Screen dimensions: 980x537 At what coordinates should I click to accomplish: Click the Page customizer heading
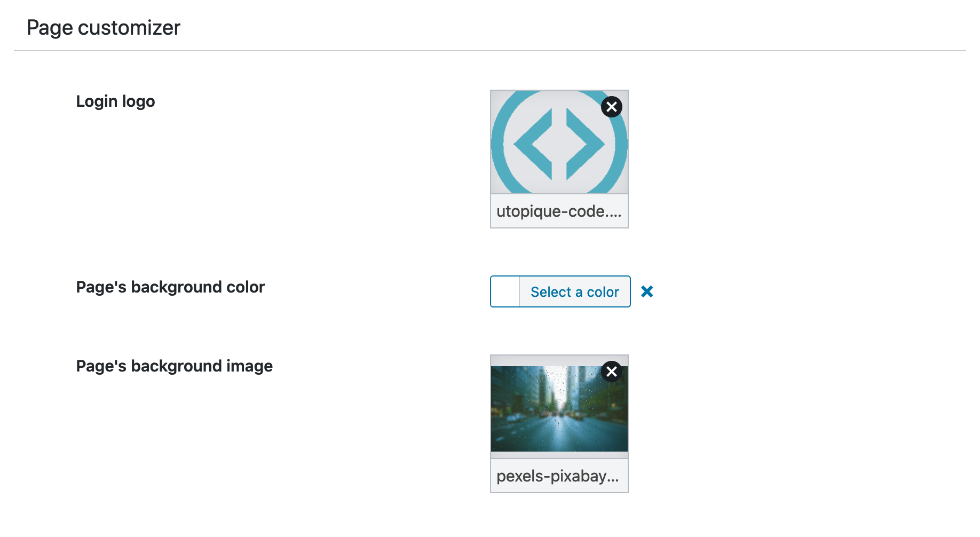point(104,27)
